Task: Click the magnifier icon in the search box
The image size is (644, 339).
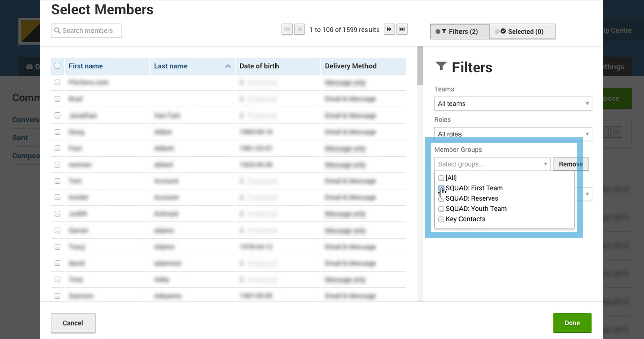Action: click(x=57, y=31)
